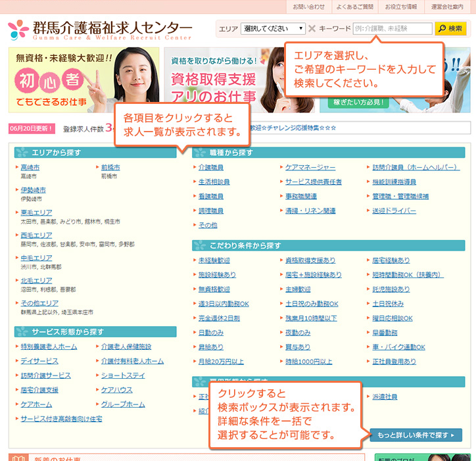Open お問い合わせ in top navigation
Screen dimensions: 476x461
coord(309,7)
